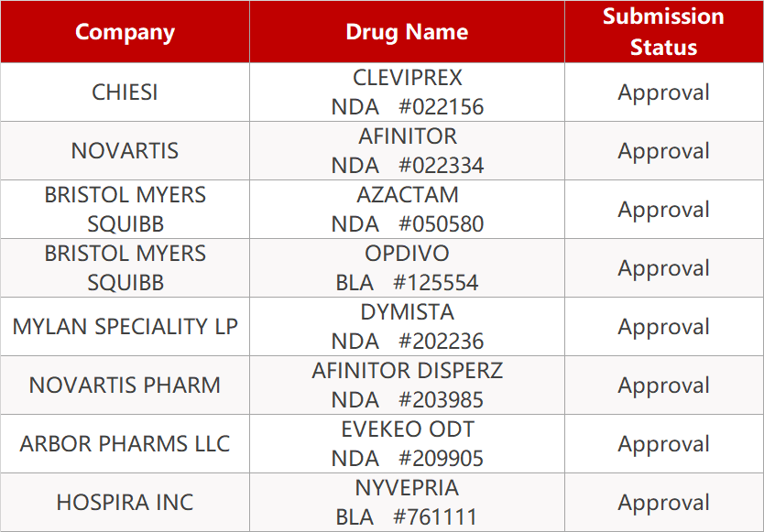764x532 pixels.
Task: Select the AFINITOR NDA #022334 cell
Action: (x=407, y=151)
